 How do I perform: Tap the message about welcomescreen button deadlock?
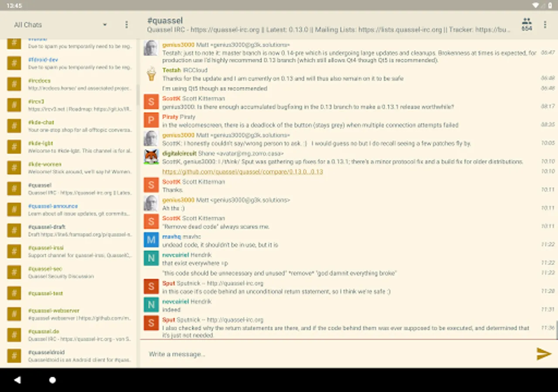coord(310,125)
